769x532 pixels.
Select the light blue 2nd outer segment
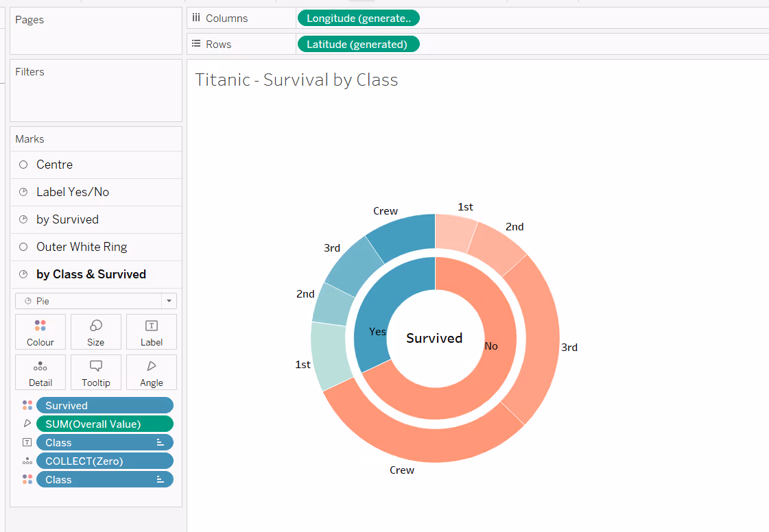[x=333, y=306]
